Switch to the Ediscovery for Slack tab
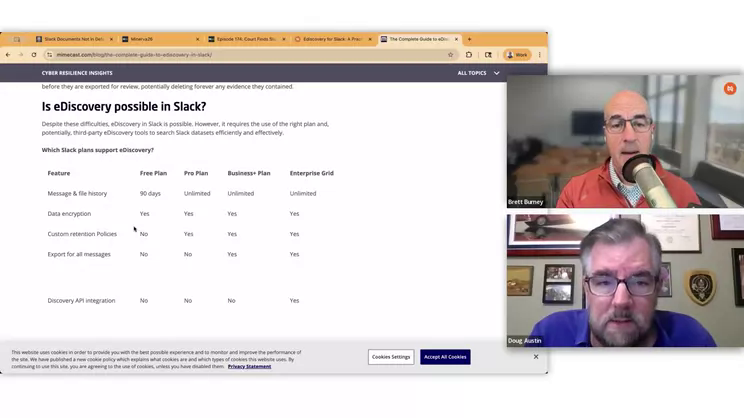The width and height of the screenshot is (744, 418). pos(330,39)
